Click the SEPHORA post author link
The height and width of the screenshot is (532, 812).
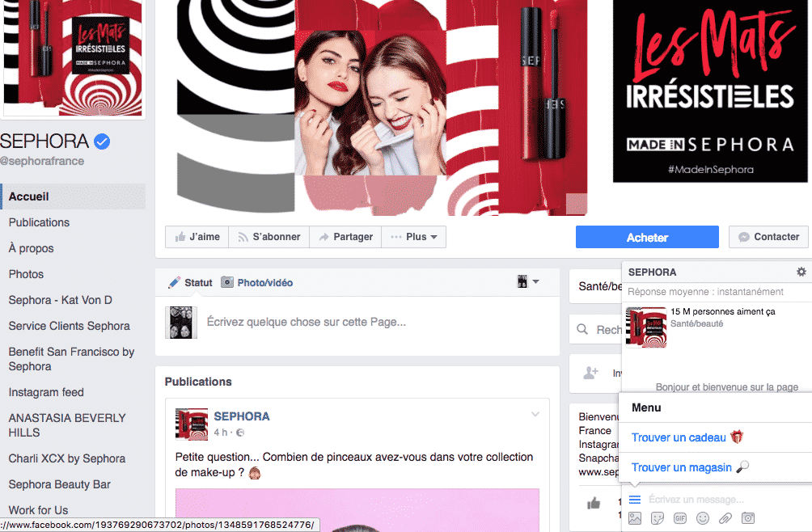(242, 416)
